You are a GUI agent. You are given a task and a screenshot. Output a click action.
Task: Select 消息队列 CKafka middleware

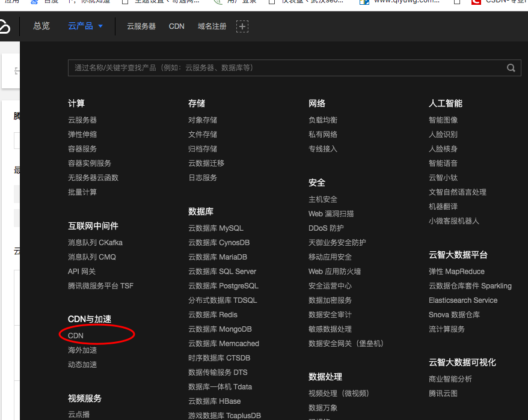tap(95, 243)
